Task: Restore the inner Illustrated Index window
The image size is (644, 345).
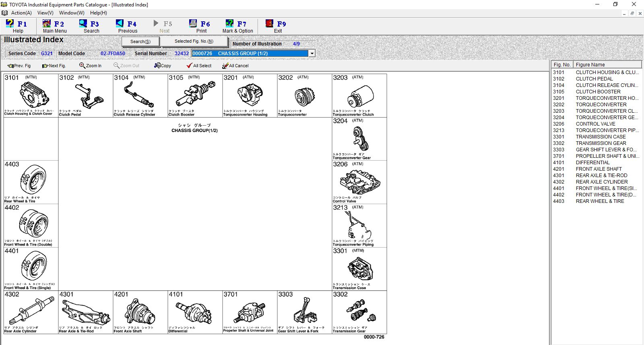Action: pyautogui.click(x=632, y=13)
